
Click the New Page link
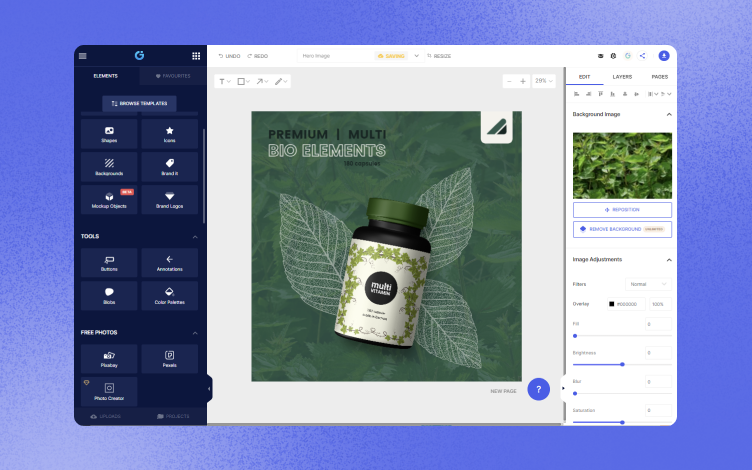pyautogui.click(x=503, y=391)
